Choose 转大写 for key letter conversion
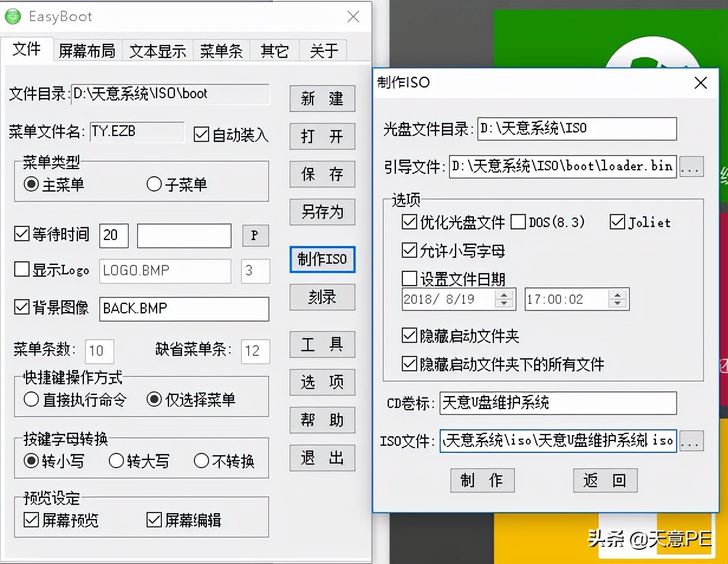Image resolution: width=728 pixels, height=564 pixels. click(116, 461)
